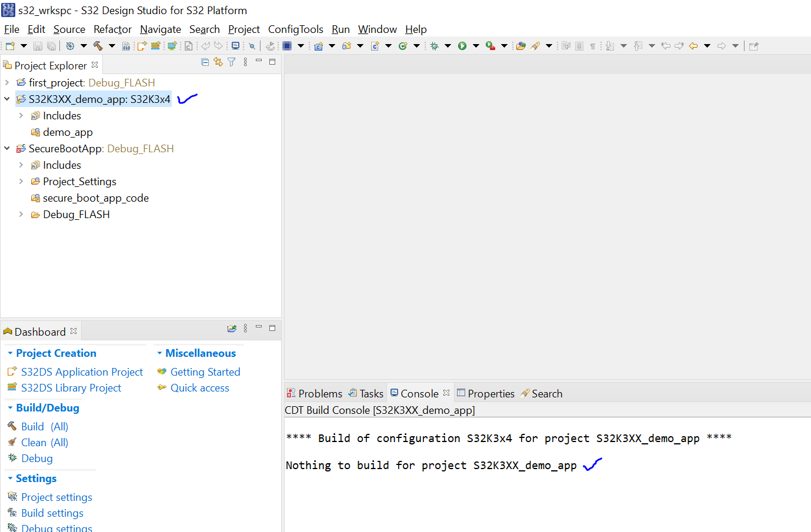The image size is (811, 532).
Task: Switch to the Problems tab
Action: 320,393
